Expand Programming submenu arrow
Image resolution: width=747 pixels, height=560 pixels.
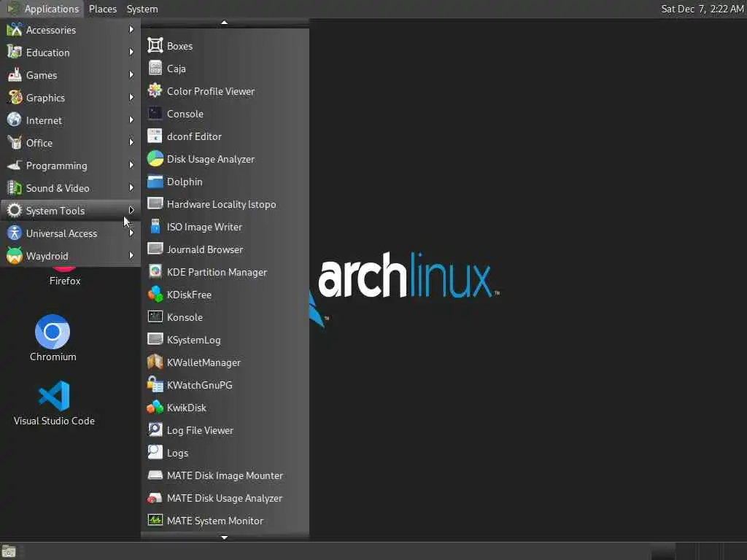pyautogui.click(x=131, y=166)
